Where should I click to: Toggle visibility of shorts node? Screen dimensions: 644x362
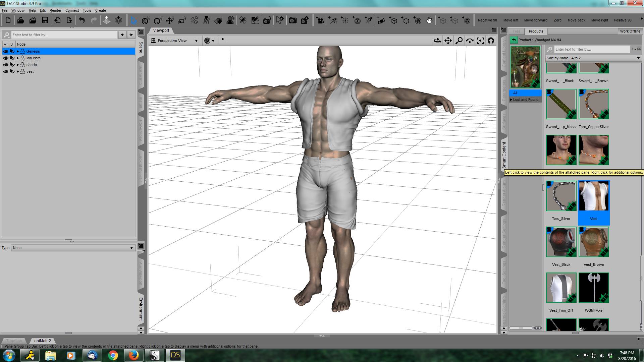tap(5, 65)
